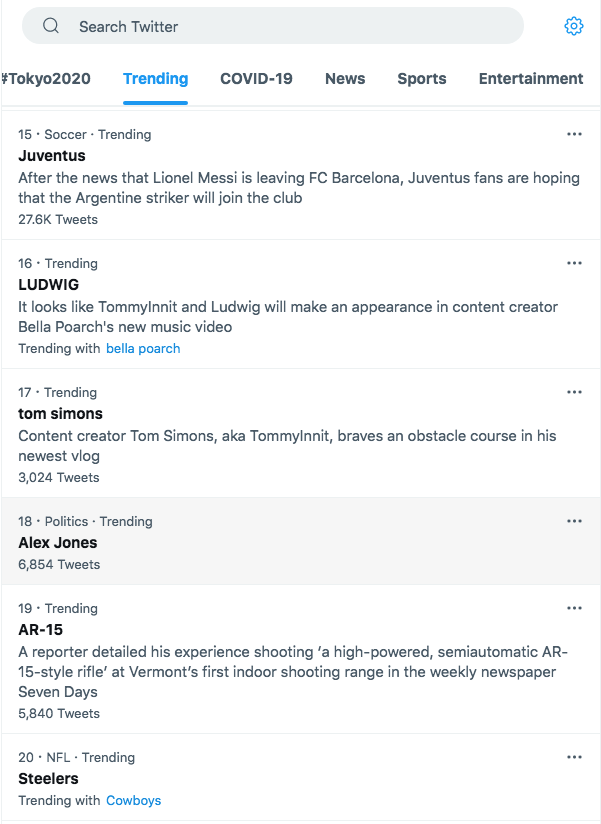This screenshot has height=824, width=601.
Task: Select the News tab
Action: [345, 79]
